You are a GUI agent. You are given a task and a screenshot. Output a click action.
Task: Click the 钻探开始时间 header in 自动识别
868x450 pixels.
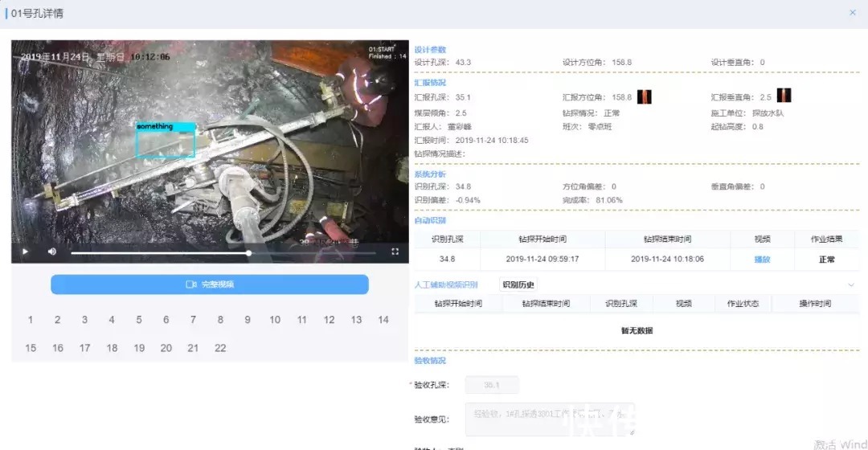coord(542,239)
